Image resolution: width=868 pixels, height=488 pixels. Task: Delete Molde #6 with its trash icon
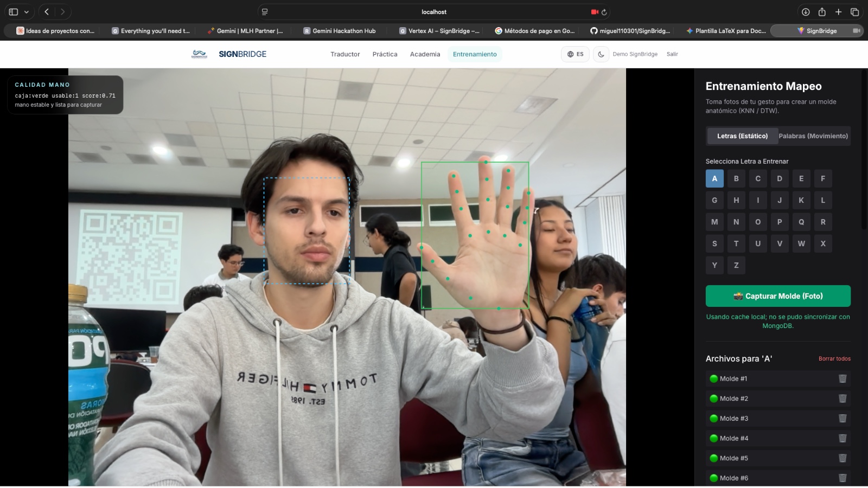(843, 478)
